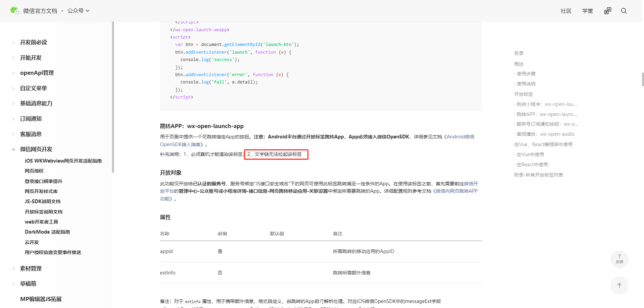Screen dimensions: 644x308
Task: Click the language translate icon
Action: pos(608,11)
